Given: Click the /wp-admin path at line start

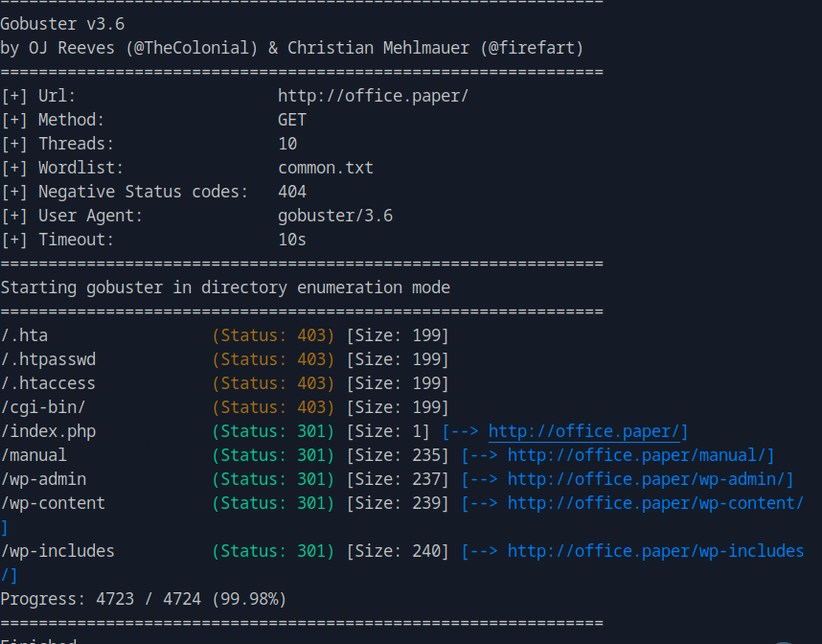Looking at the screenshot, I should point(43,479).
